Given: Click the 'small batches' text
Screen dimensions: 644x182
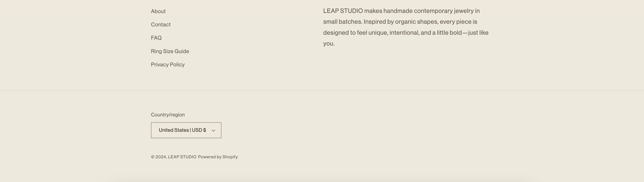Looking at the screenshot, I should coord(342,22).
